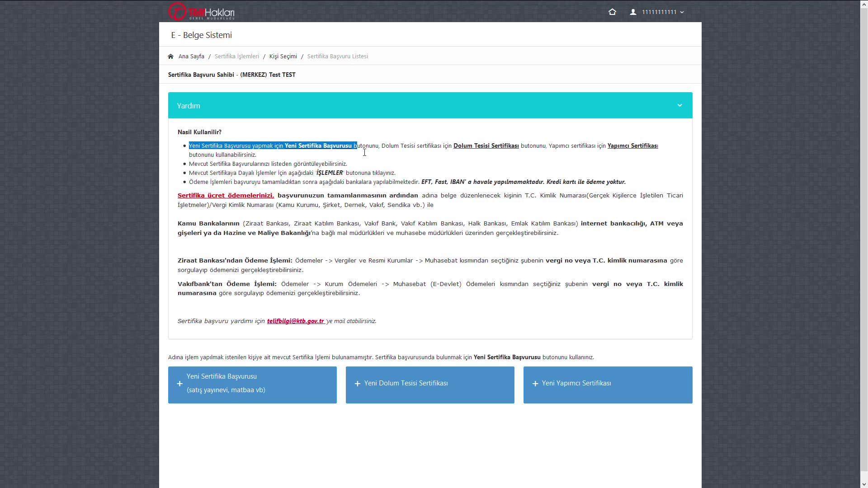Viewport: 868px width, 488px height.
Task: Click Dolum Tesisi Sertifikası help link
Action: coord(486,146)
